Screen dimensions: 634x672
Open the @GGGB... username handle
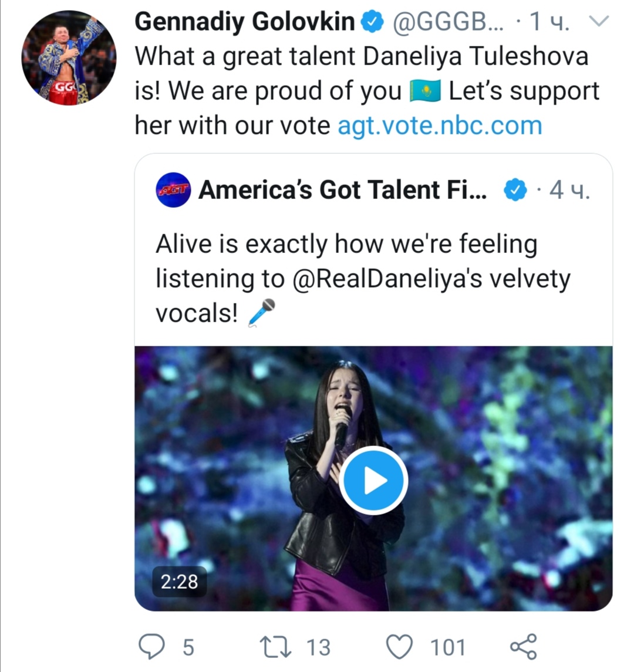pyautogui.click(x=447, y=22)
